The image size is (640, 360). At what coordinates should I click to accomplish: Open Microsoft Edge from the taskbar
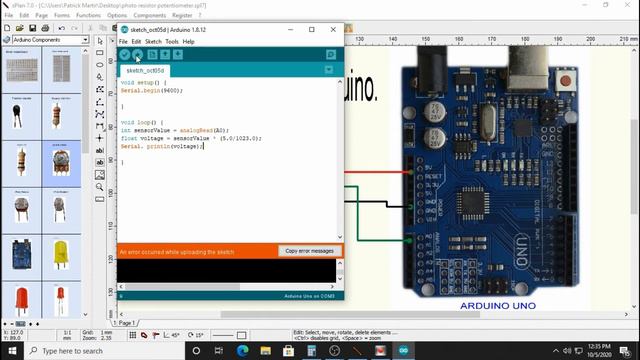tap(242, 351)
